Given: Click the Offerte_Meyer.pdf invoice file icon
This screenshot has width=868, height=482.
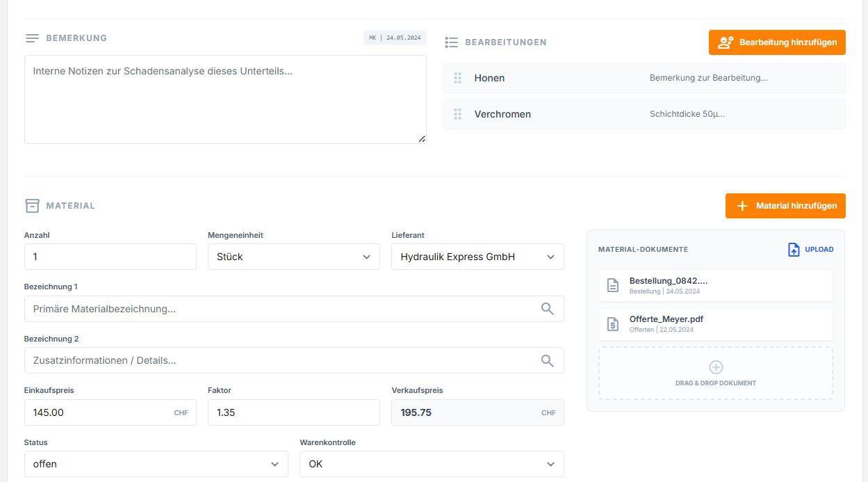Looking at the screenshot, I should (612, 324).
